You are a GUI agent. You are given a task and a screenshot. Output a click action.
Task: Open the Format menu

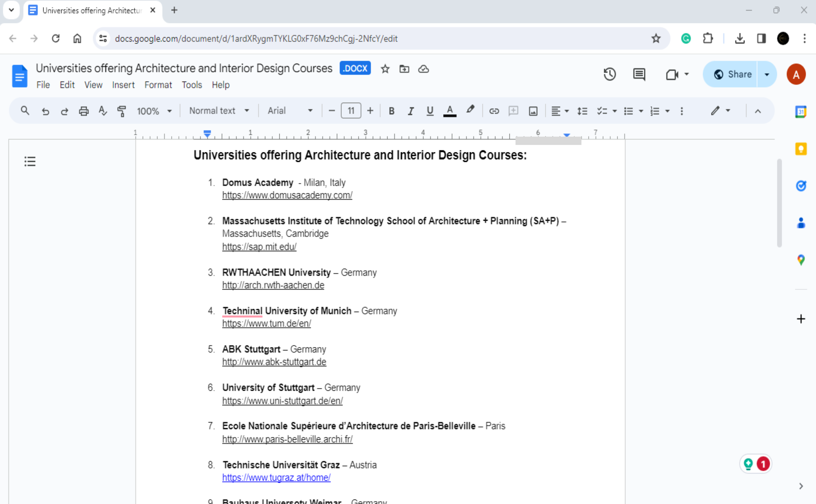158,85
